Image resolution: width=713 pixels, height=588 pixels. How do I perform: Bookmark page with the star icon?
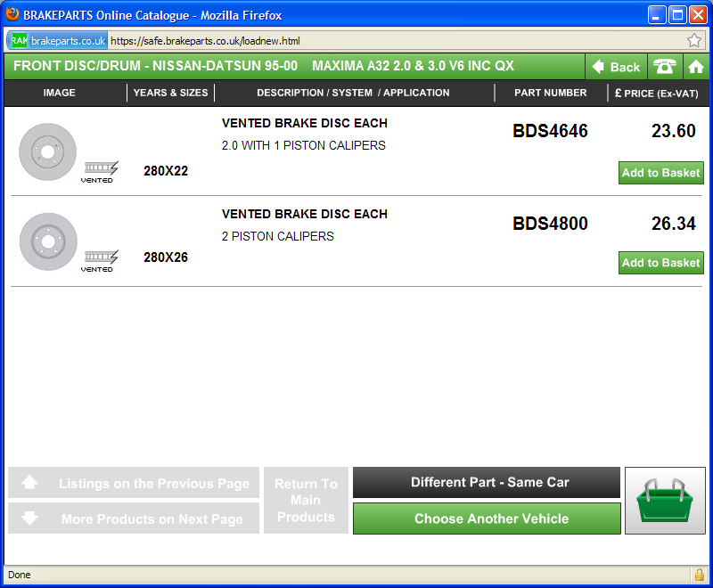point(694,41)
